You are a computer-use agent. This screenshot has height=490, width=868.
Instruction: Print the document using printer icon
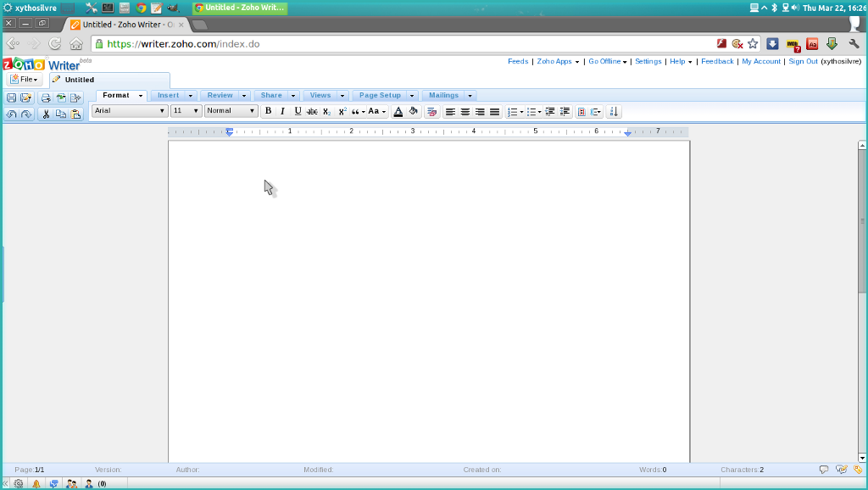[46, 98]
